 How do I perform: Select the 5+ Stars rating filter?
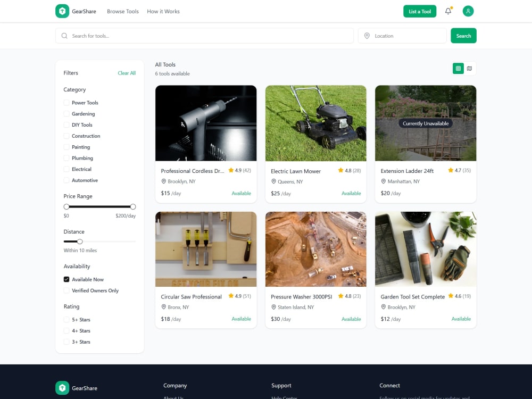coord(66,320)
